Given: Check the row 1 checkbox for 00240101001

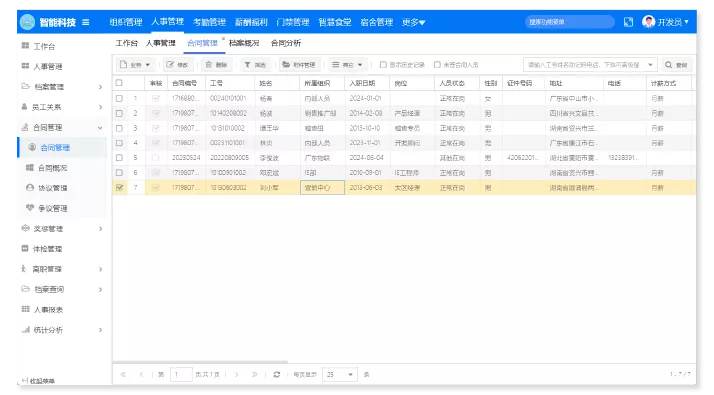Looking at the screenshot, I should 119,98.
